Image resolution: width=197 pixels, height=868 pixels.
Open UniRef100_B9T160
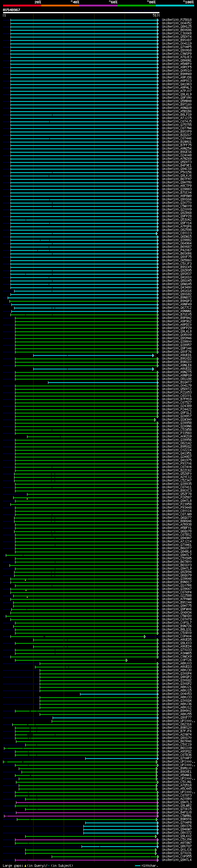(x=176, y=104)
